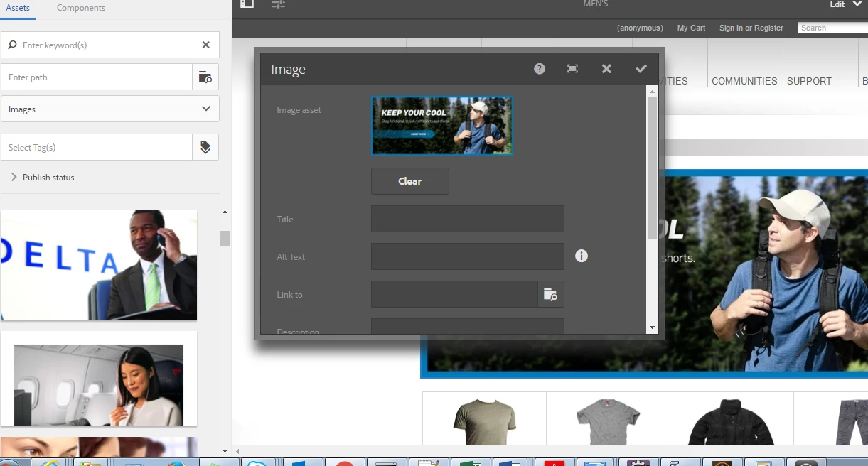The width and height of the screenshot is (868, 466).
Task: Open path browser next to Enter path
Action: point(205,77)
